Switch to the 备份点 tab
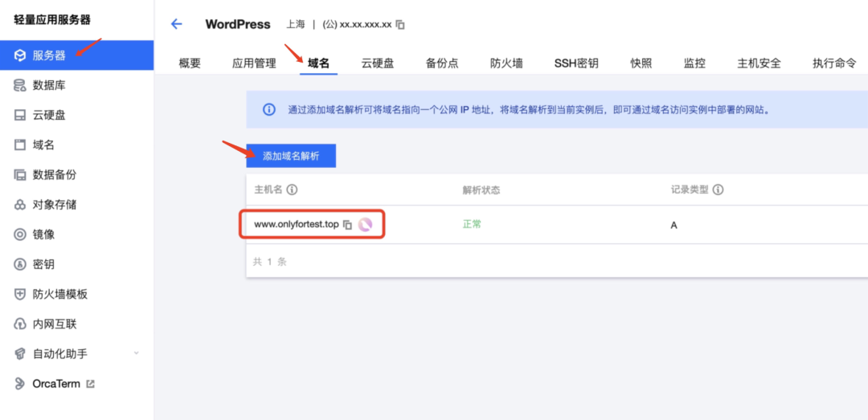The image size is (868, 420). [442, 63]
